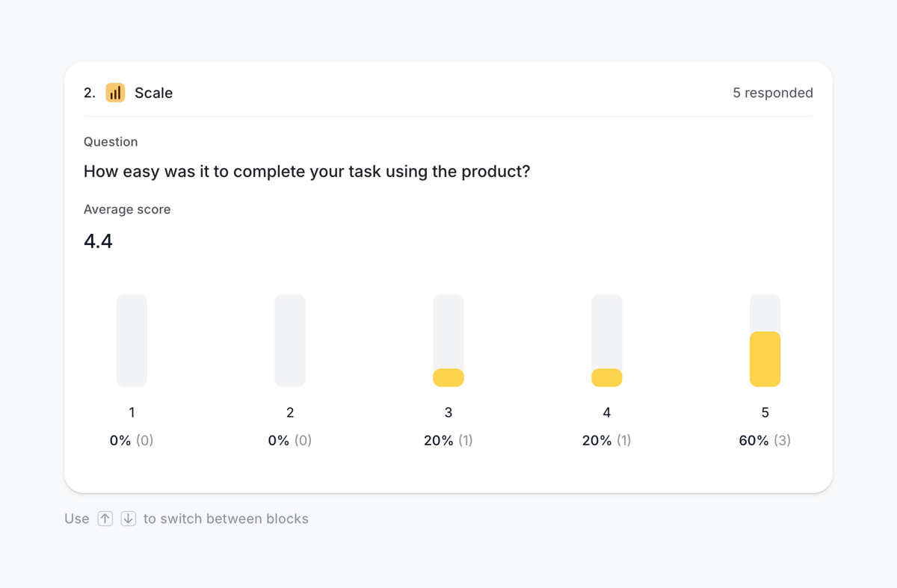The image size is (897, 588).
Task: Select the empty bar for rating 2
Action: click(290, 340)
